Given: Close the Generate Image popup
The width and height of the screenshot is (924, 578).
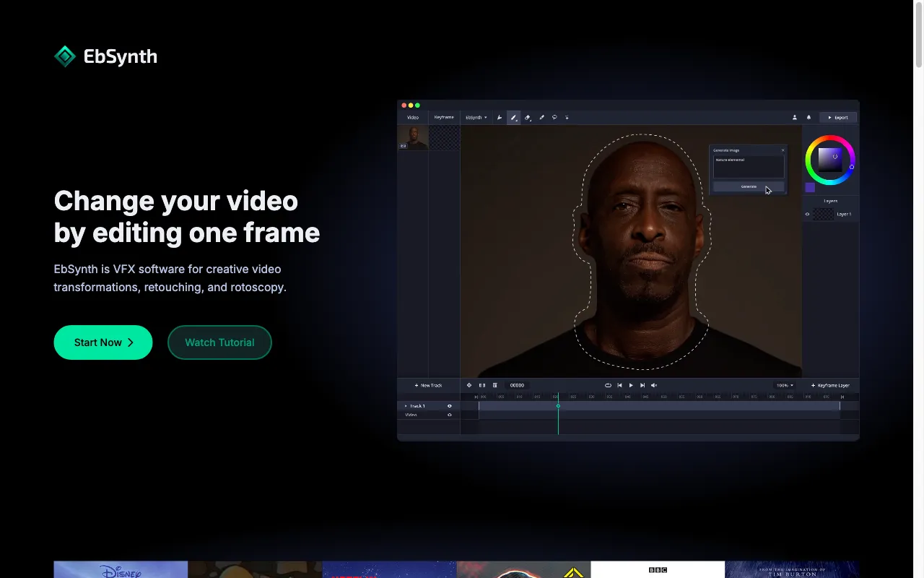Looking at the screenshot, I should point(783,150).
